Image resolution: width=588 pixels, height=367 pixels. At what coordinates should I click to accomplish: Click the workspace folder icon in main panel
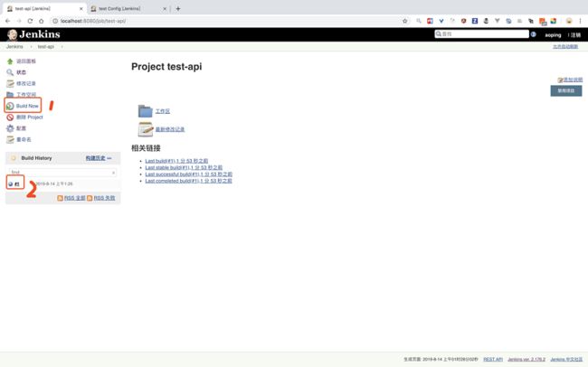(x=146, y=111)
